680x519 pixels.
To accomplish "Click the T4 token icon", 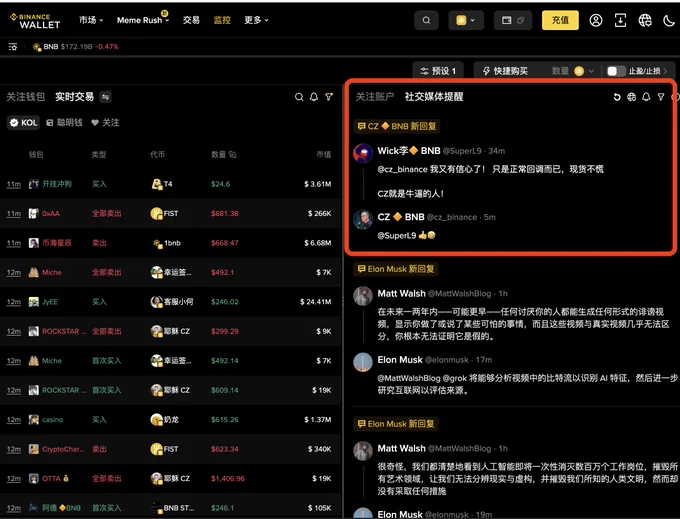I will coord(157,184).
